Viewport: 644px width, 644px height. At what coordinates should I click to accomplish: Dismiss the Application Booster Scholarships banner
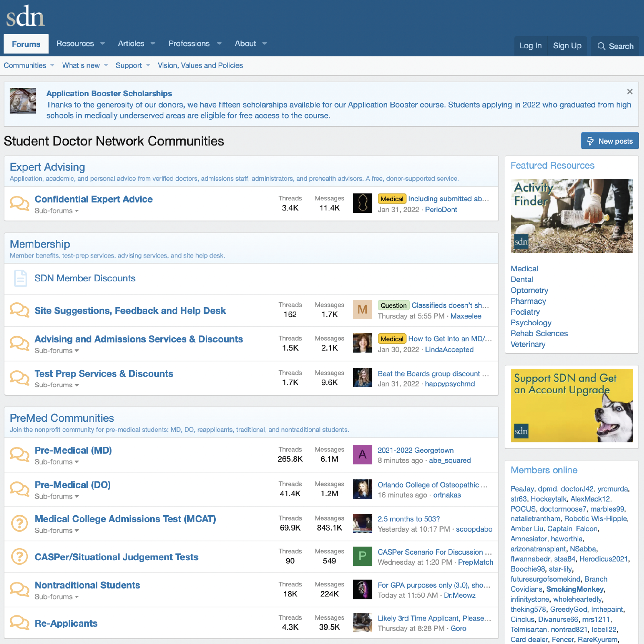coord(630,91)
